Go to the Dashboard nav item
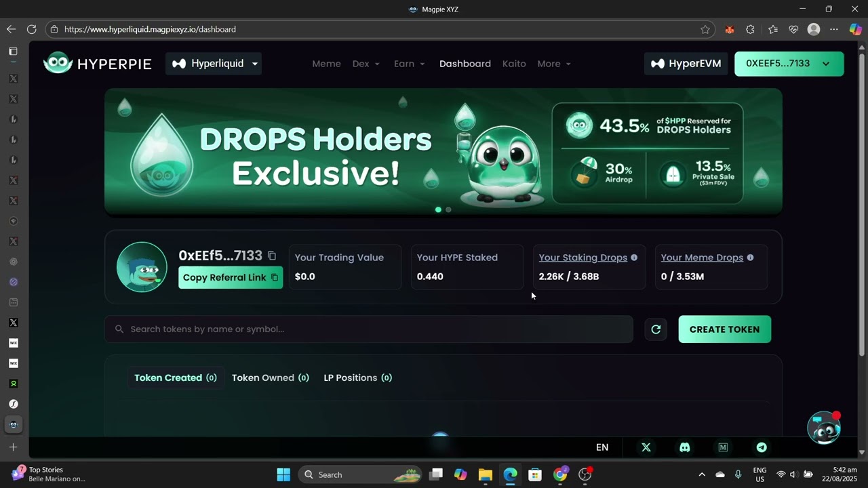Viewport: 868px width, 488px height. [x=465, y=64]
